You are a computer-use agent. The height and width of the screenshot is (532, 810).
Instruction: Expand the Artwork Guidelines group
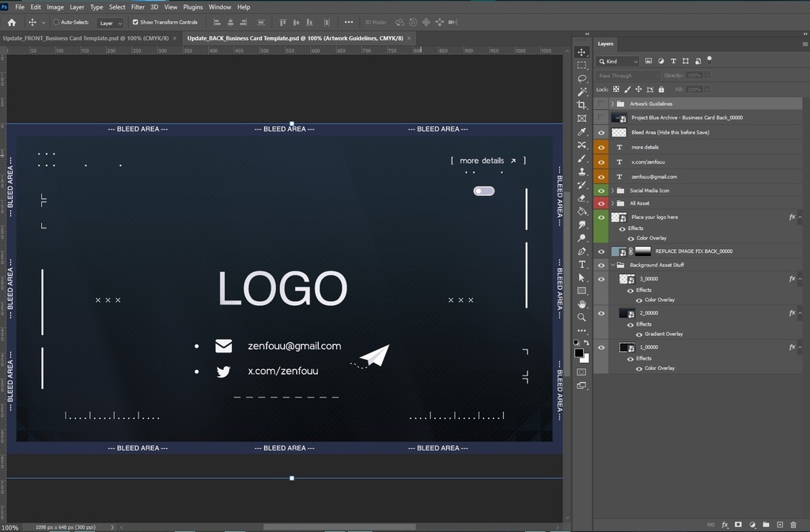(x=613, y=104)
